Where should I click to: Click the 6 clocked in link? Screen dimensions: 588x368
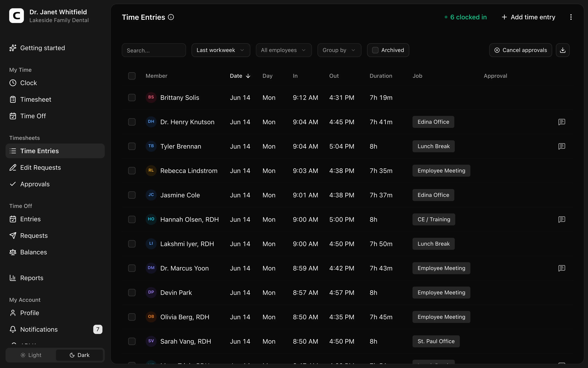(x=466, y=17)
